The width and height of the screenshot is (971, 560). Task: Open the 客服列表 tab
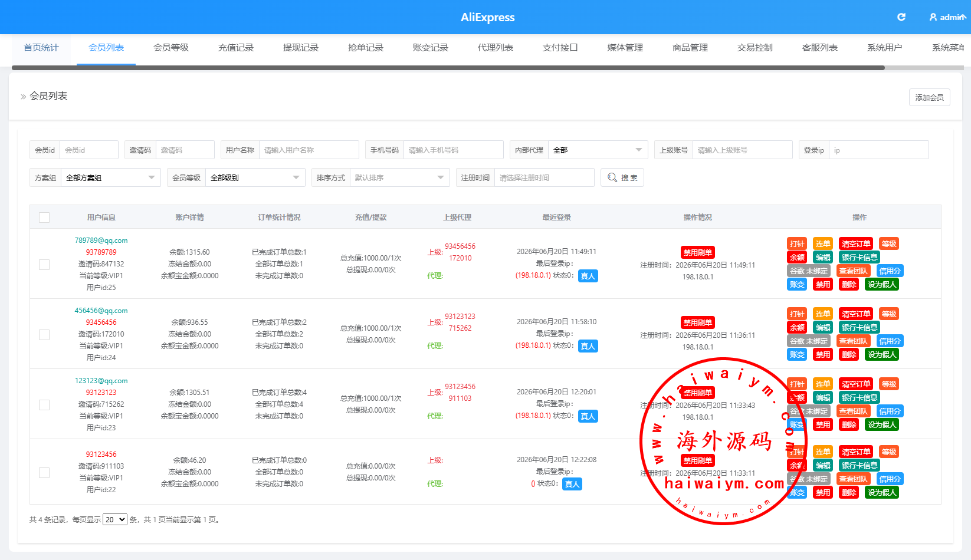pos(820,48)
